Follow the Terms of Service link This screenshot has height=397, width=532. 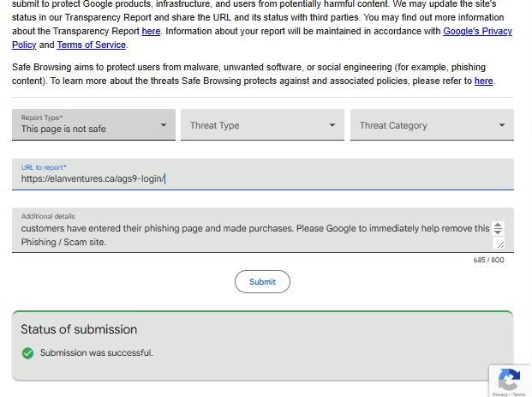92,45
